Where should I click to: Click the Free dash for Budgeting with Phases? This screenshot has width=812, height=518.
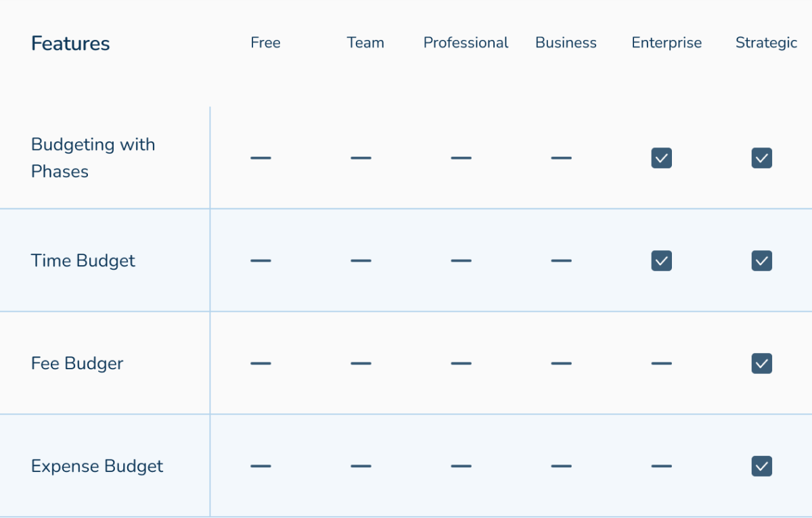(261, 158)
